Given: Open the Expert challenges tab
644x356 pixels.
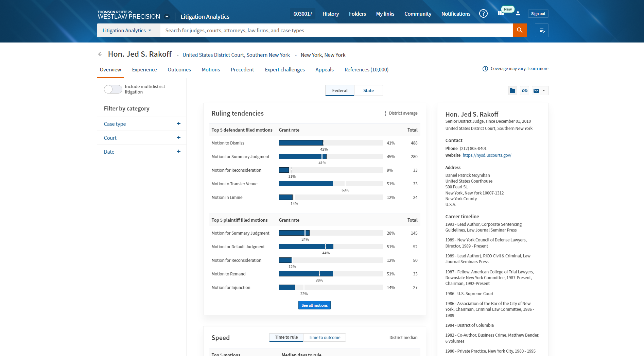Looking at the screenshot, I should point(285,70).
